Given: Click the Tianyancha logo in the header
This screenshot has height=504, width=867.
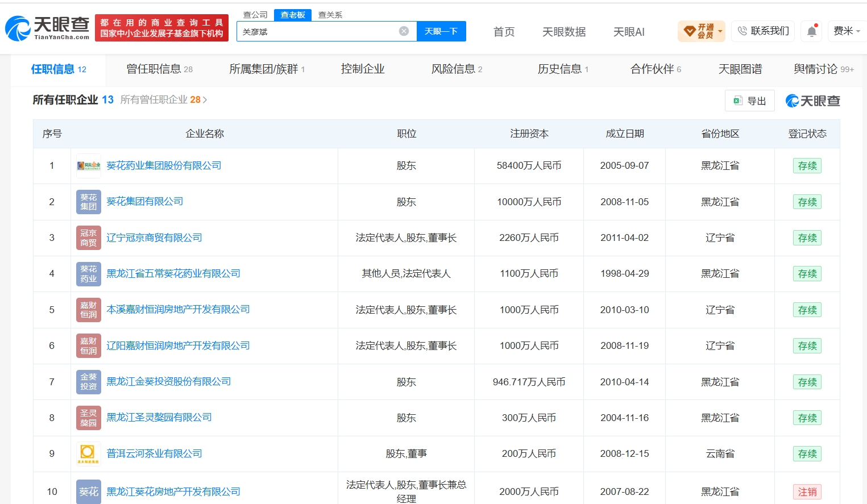Looking at the screenshot, I should point(48,28).
